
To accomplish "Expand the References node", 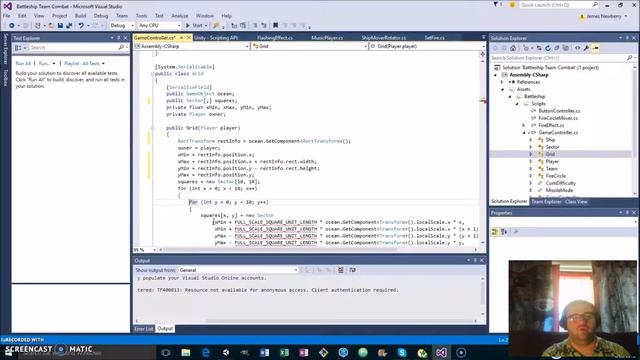I will pos(502,82).
